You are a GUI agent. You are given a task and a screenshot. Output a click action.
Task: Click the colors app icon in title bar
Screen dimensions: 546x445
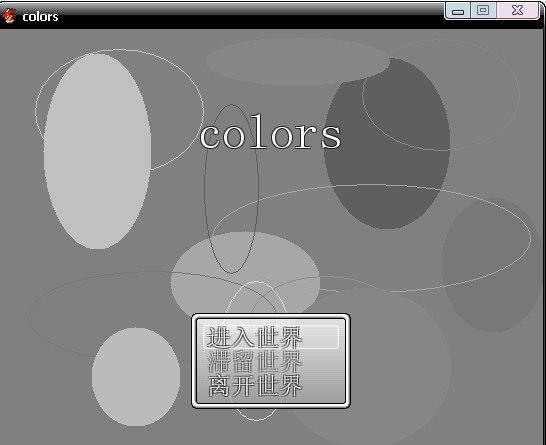(9, 16)
